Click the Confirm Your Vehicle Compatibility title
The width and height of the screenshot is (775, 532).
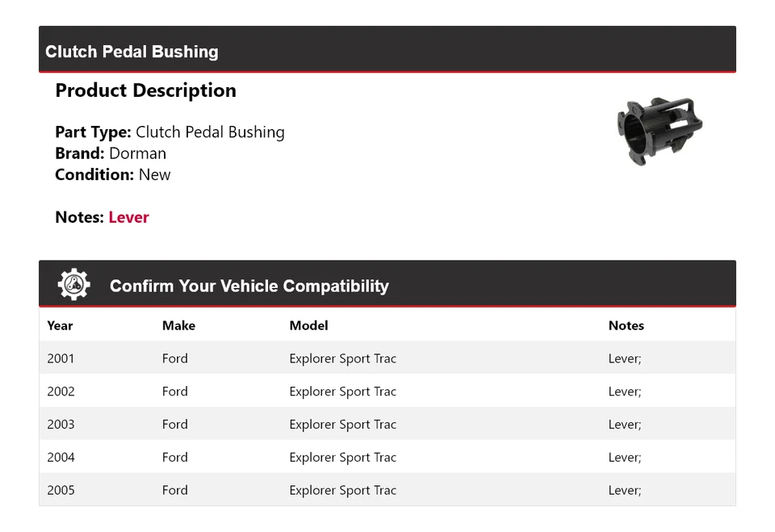tap(249, 286)
